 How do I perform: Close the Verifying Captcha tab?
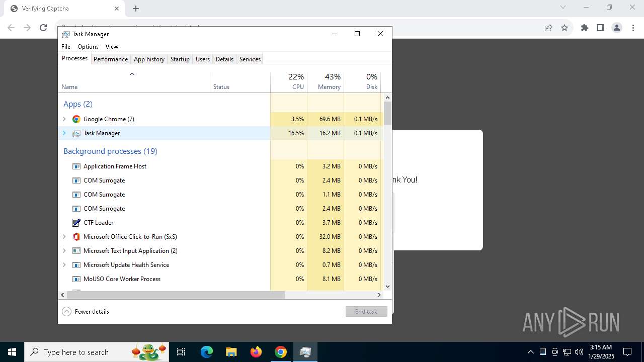tap(117, 9)
